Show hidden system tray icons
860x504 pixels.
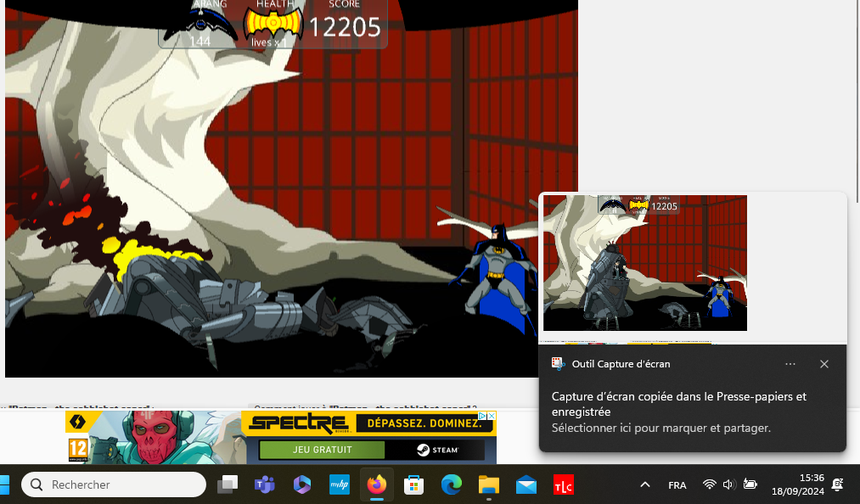[645, 484]
